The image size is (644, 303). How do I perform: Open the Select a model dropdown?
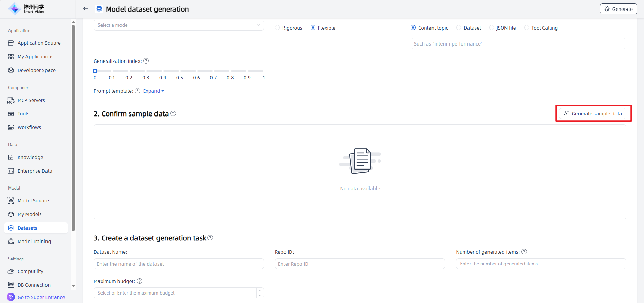(179, 25)
